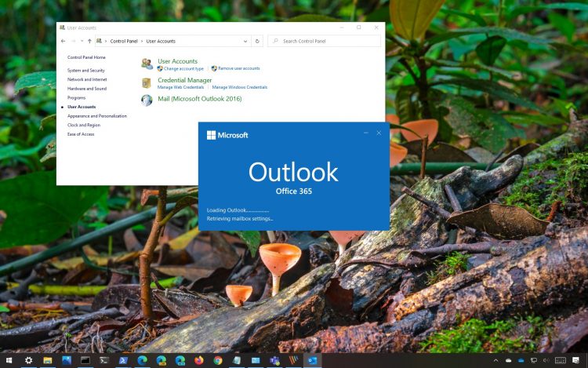Click the orange striped taskbar app icon
The height and width of the screenshot is (368, 588).
pyautogui.click(x=294, y=360)
